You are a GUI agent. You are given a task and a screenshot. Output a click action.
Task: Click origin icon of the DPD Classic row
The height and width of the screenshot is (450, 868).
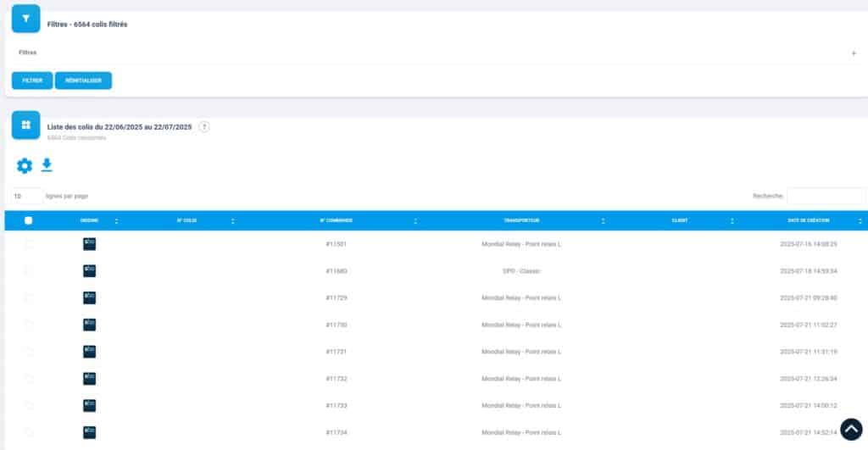[x=89, y=270]
